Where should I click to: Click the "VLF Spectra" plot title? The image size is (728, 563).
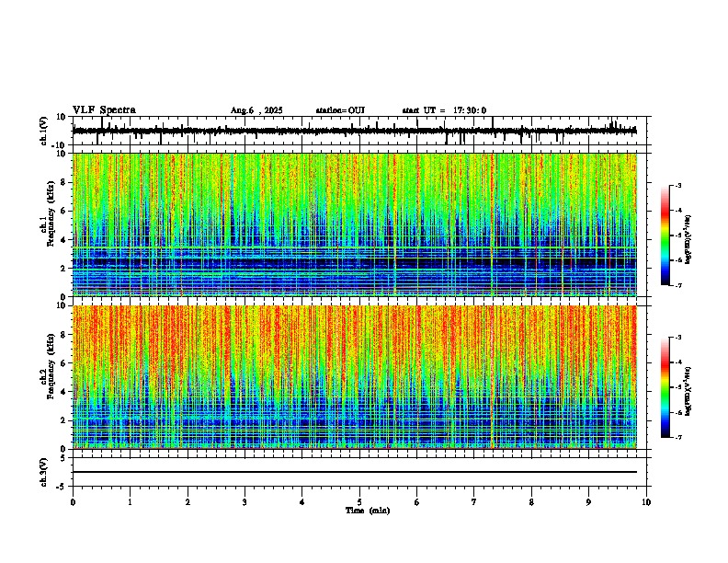(104, 109)
